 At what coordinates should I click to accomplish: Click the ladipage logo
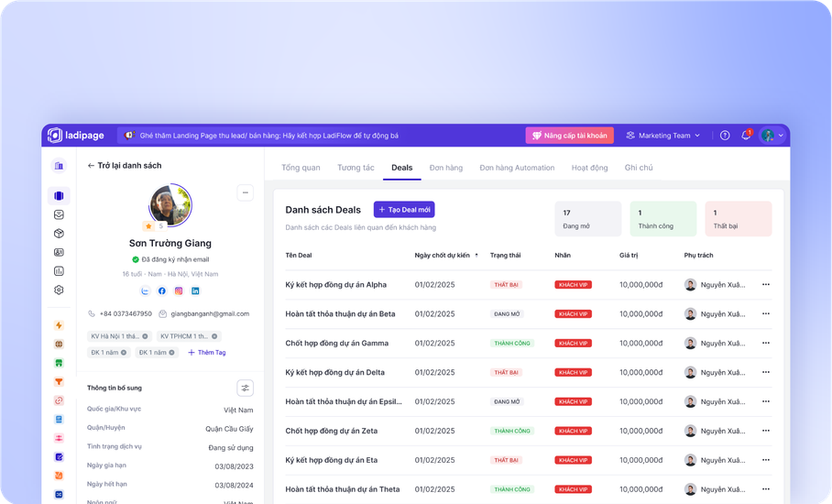(76, 136)
